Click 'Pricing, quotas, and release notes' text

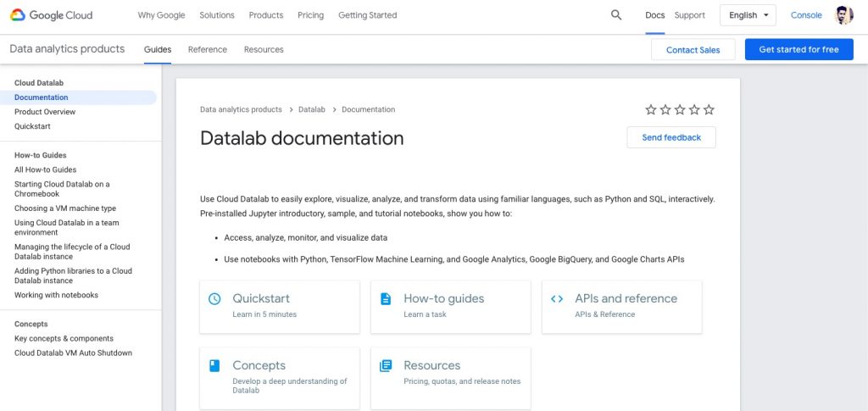coord(462,381)
